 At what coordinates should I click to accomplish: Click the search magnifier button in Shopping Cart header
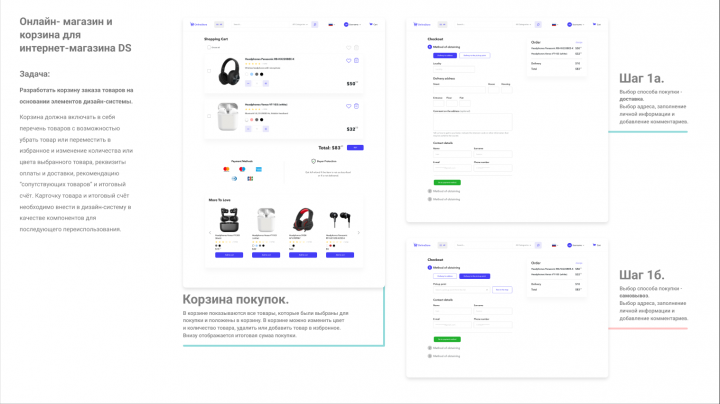[315, 24]
